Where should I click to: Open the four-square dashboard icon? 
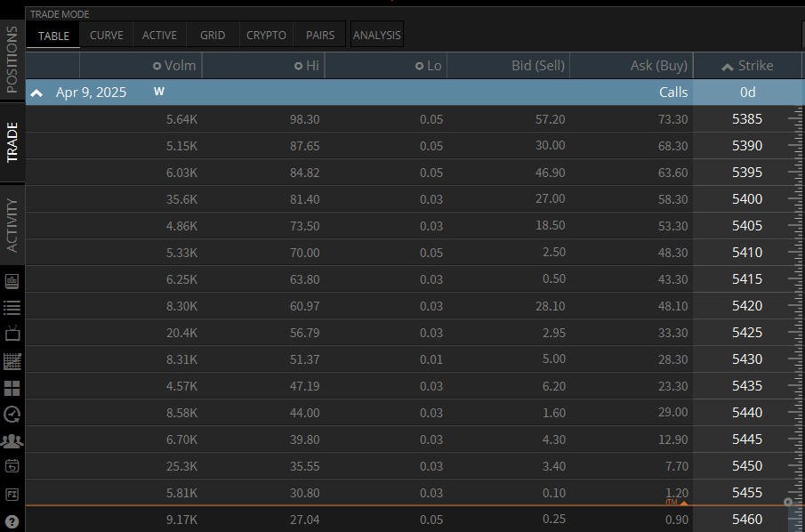[12, 388]
